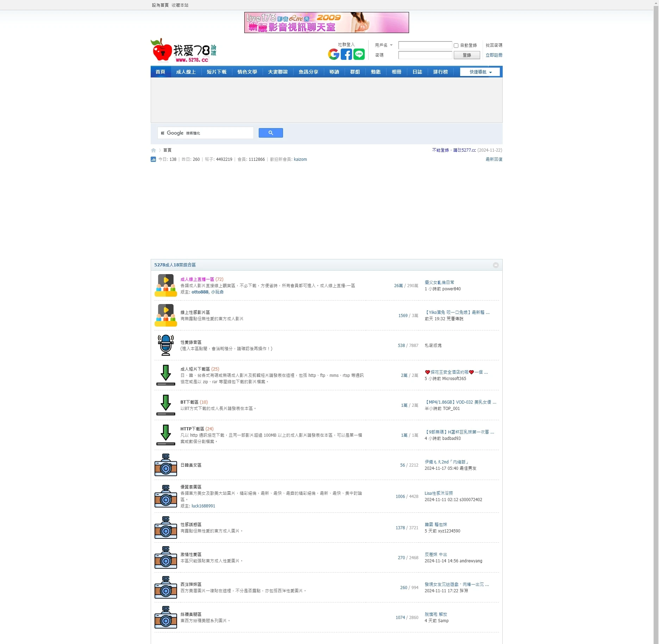Image resolution: width=659 pixels, height=644 pixels.
Task: Open the 排行榜 menu item
Action: [x=440, y=72]
